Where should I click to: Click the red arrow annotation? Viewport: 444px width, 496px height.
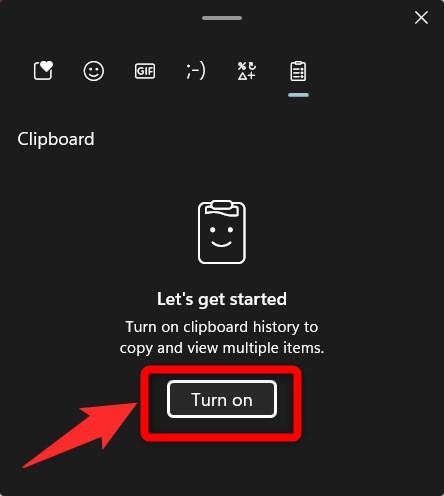[x=80, y=435]
